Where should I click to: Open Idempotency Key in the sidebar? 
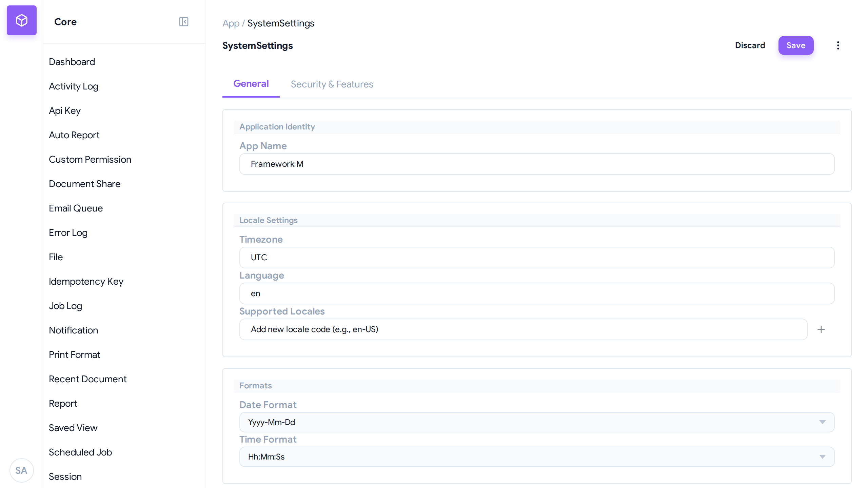point(86,281)
